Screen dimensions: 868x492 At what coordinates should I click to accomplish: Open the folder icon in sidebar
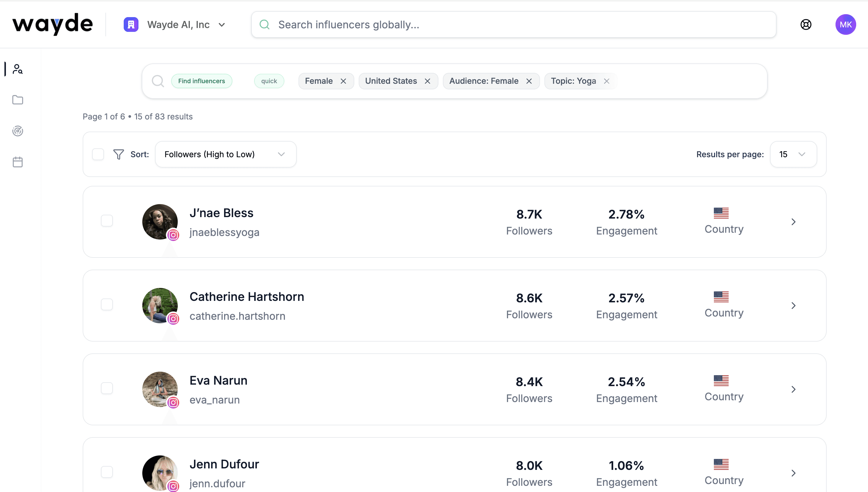coord(18,100)
